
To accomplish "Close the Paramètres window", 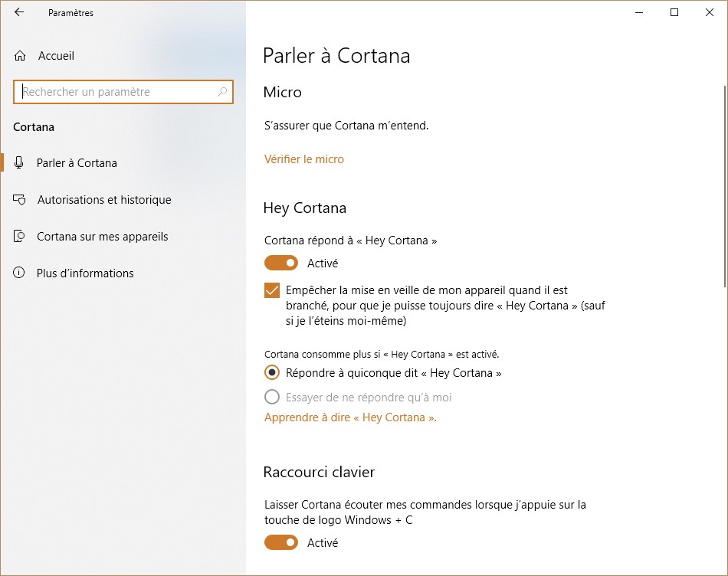I will tap(710, 12).
